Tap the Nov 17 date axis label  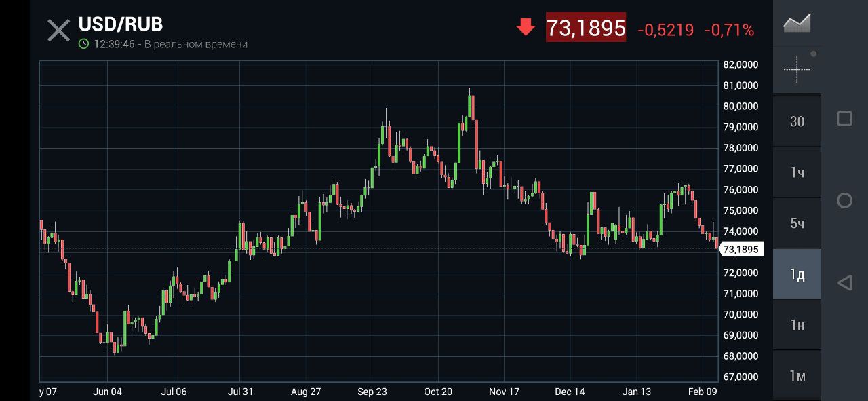click(x=504, y=392)
